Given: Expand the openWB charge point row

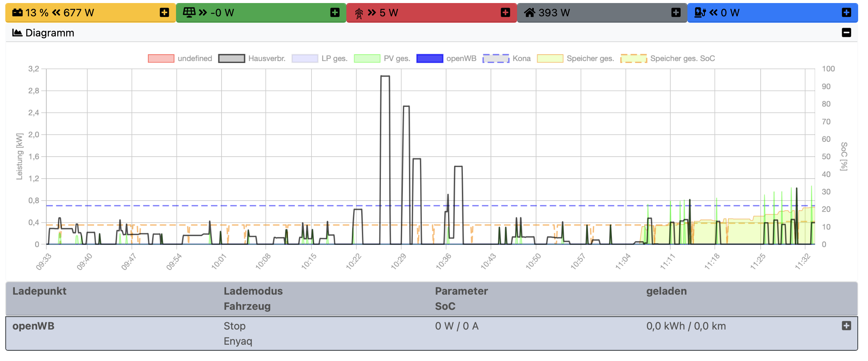Looking at the screenshot, I should point(846,326).
